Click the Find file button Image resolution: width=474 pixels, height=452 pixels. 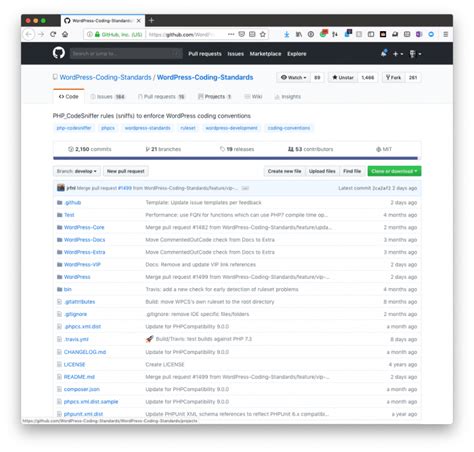click(x=352, y=171)
